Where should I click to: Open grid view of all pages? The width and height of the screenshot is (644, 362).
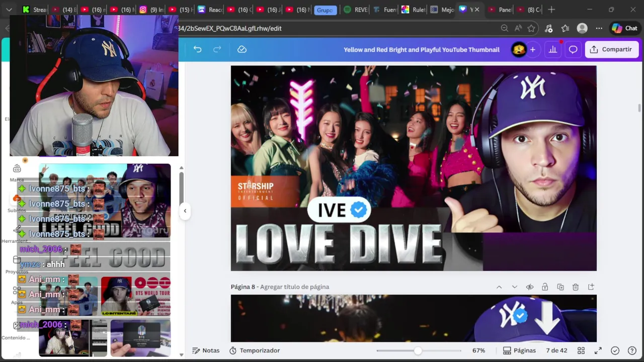(x=581, y=350)
